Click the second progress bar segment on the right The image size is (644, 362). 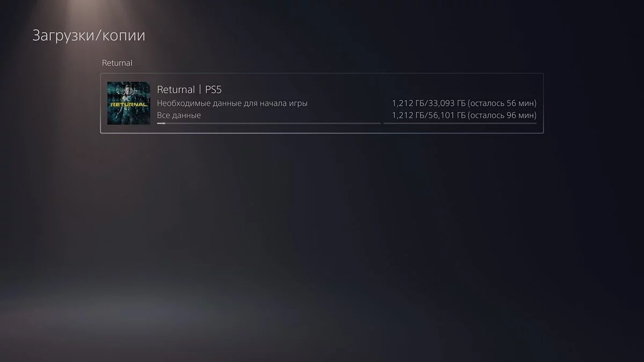point(460,123)
